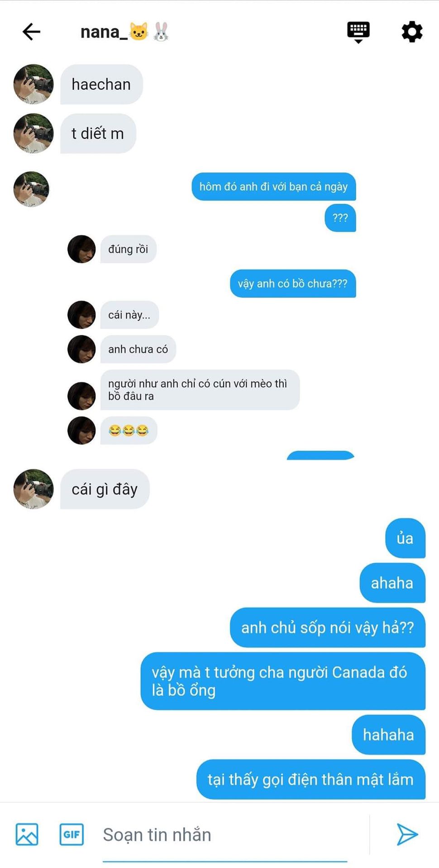This screenshot has height=868, width=439.
Task: Open conversation settings gear
Action: point(412,32)
